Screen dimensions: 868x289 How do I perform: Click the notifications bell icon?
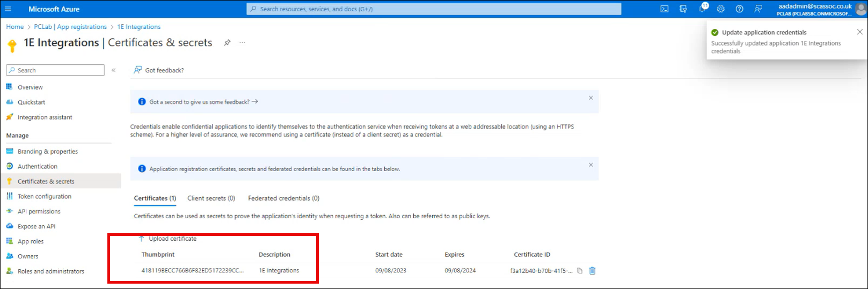[702, 9]
